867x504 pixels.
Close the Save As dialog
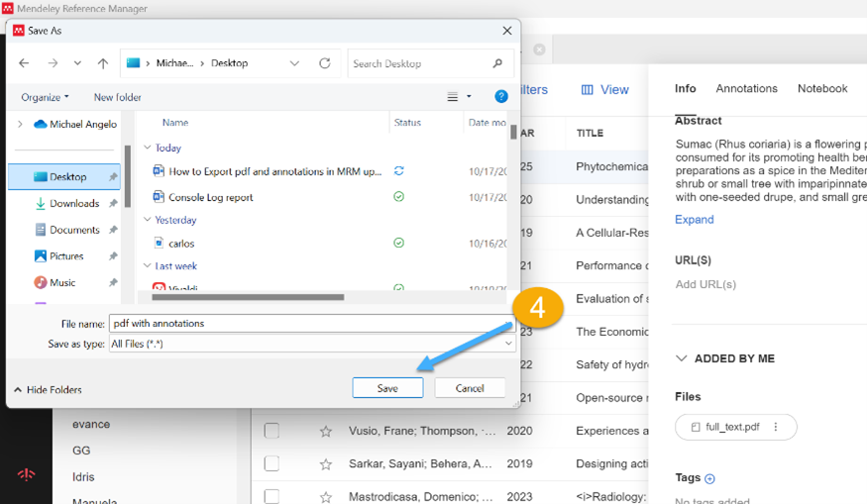[507, 31]
